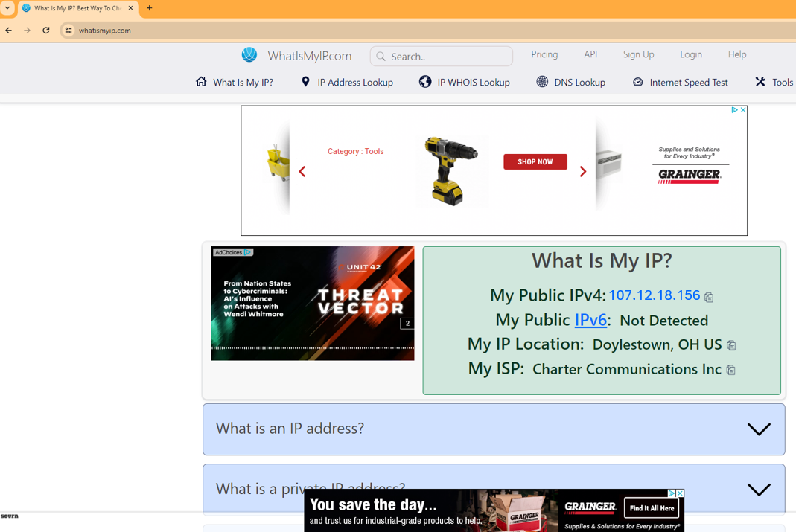
Task: Click the network globe icon for DNS Lookup
Action: pos(542,82)
